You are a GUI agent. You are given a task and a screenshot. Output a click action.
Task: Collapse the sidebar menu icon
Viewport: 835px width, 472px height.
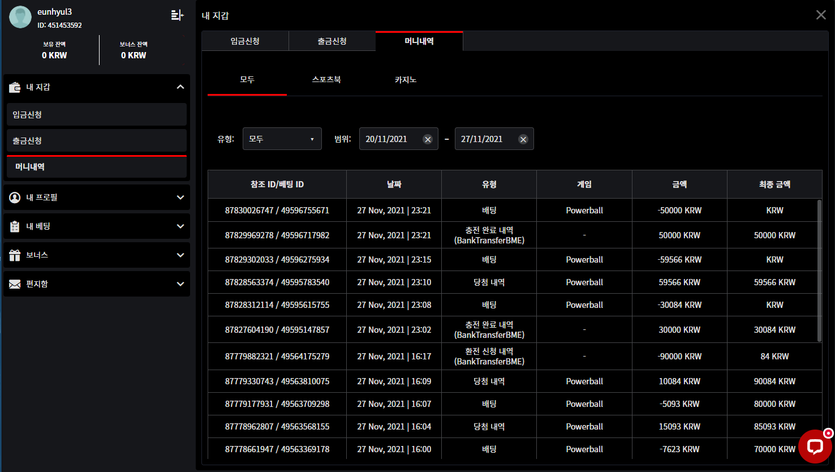tap(177, 15)
